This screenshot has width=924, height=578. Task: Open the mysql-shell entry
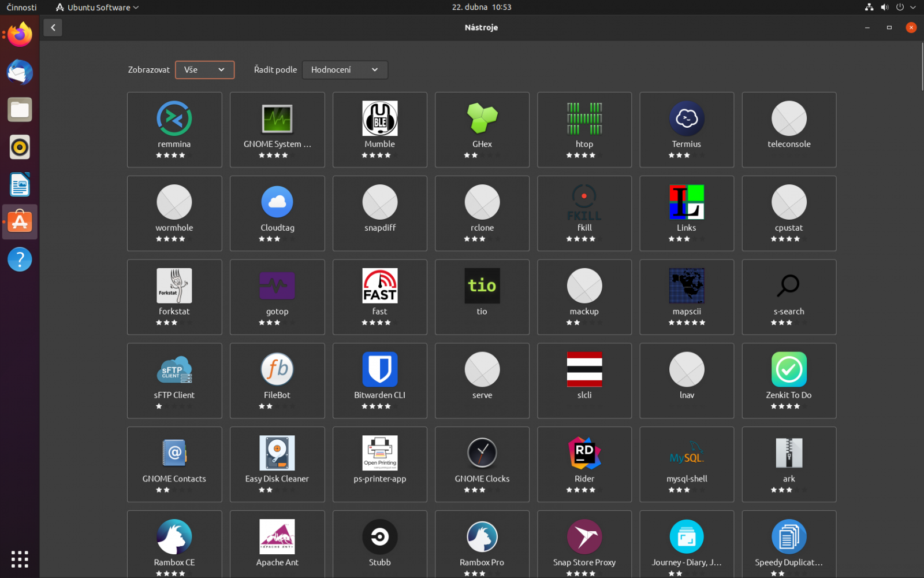pos(686,464)
